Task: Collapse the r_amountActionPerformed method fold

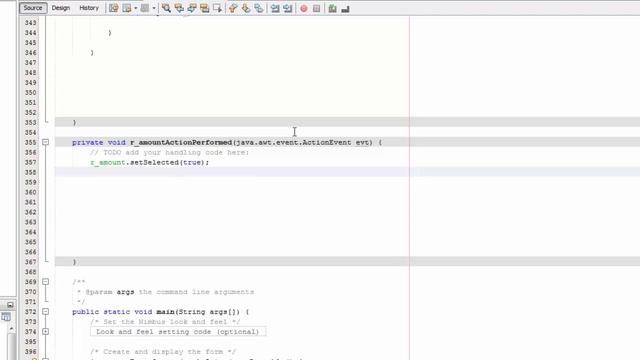Action: pos(45,142)
